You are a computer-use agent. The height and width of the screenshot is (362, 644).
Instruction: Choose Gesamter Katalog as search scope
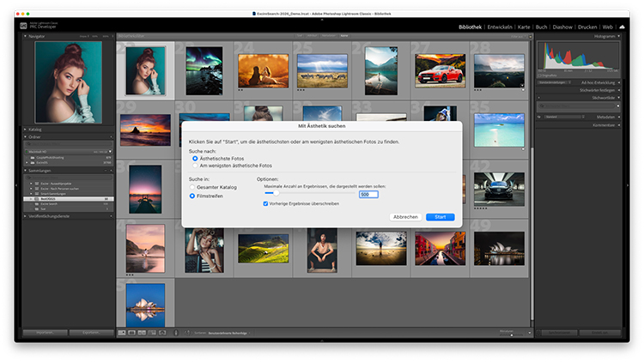coord(192,186)
